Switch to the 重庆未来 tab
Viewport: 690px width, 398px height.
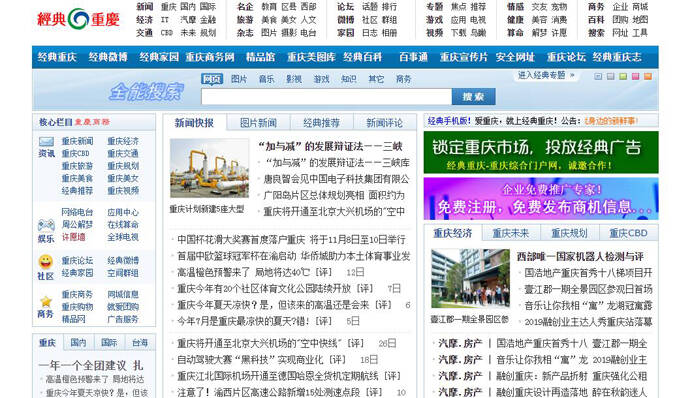click(510, 233)
